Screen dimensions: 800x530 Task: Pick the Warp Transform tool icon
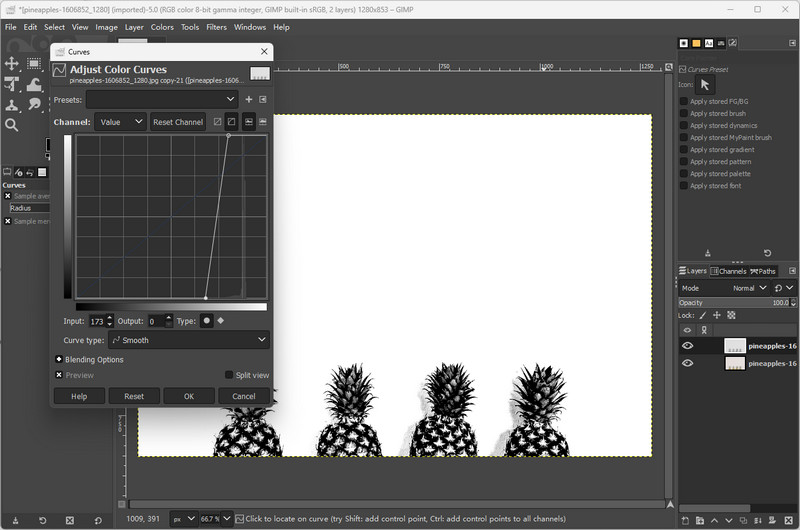click(x=34, y=84)
